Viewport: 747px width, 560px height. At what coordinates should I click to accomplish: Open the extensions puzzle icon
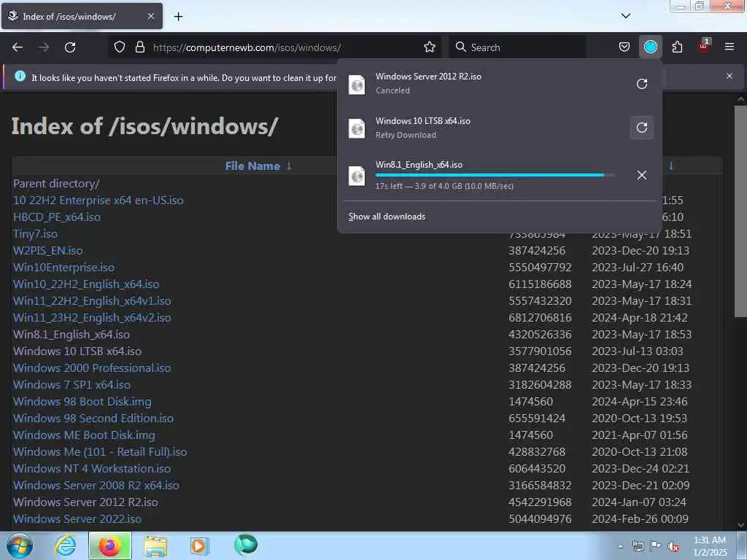[x=677, y=47]
